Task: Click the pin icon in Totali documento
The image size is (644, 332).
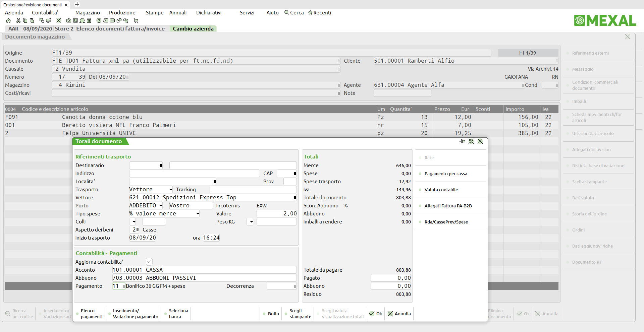Action: tap(462, 141)
